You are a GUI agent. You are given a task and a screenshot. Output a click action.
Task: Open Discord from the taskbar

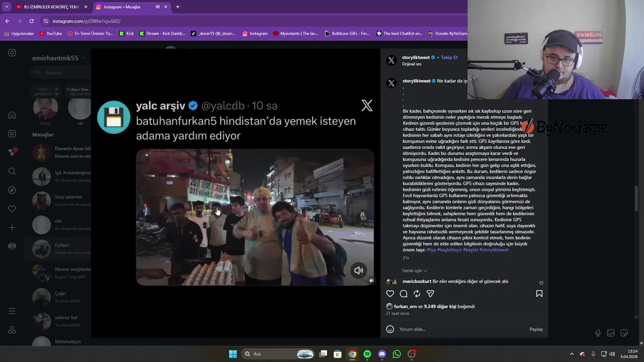pyautogui.click(x=382, y=354)
